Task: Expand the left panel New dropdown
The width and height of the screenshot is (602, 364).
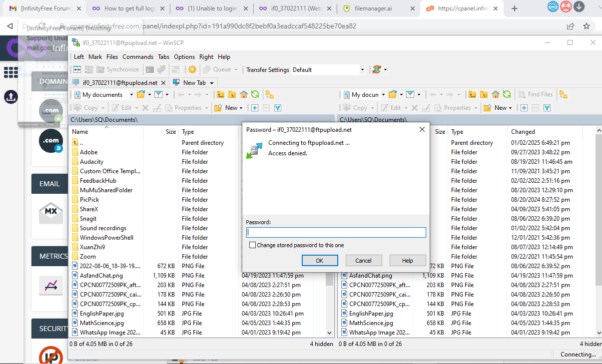Action: [241, 107]
